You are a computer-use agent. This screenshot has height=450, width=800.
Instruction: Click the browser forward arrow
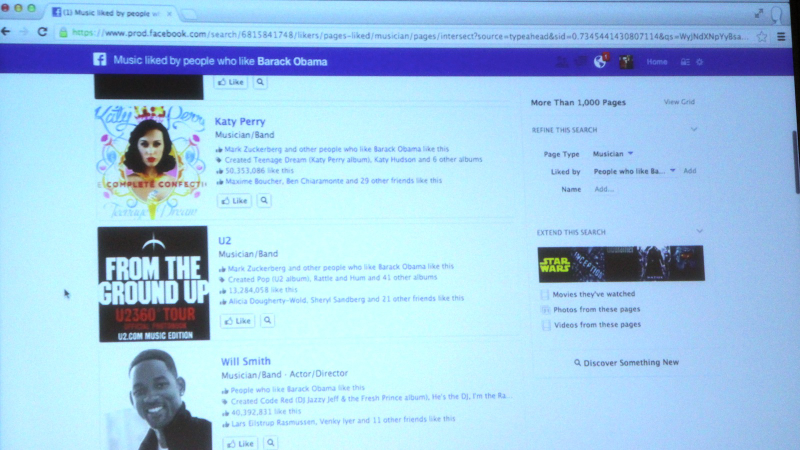pos(24,32)
